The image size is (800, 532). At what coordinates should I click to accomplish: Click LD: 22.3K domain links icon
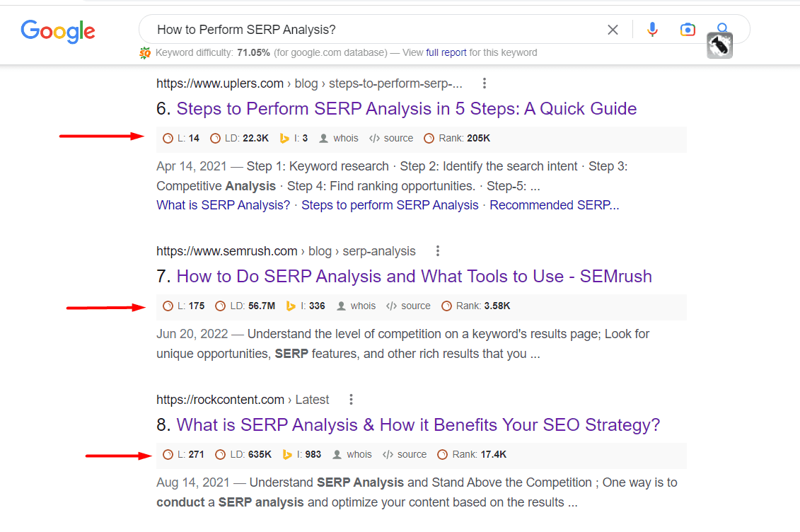(215, 138)
